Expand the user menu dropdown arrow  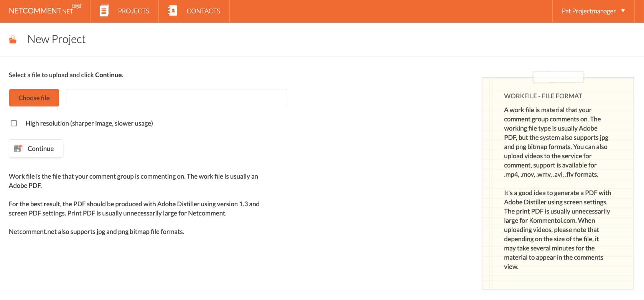(623, 11)
